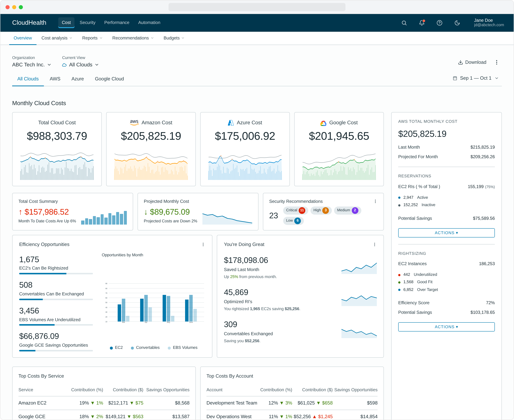Switch to AWS cloud tab

coord(55,79)
